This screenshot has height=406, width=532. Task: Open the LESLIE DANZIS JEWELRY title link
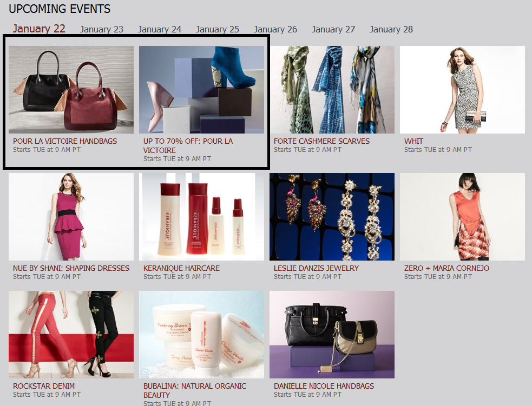[x=316, y=268]
